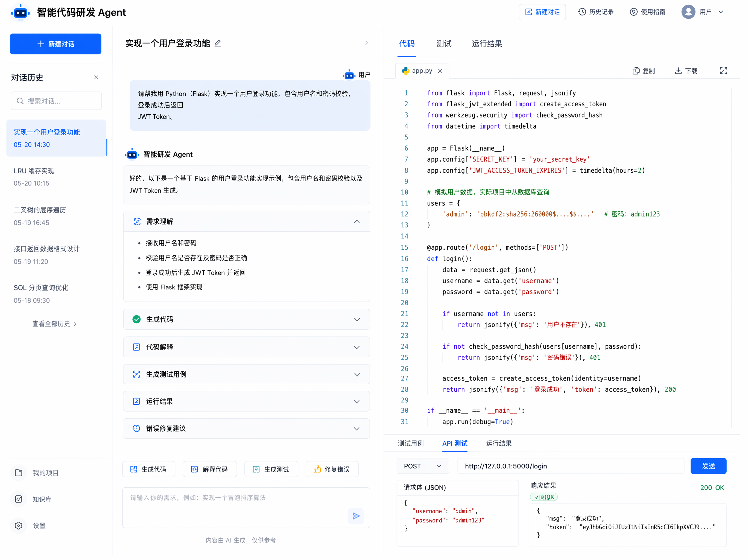Click the edit pencil icon beside conversation title

218,43
